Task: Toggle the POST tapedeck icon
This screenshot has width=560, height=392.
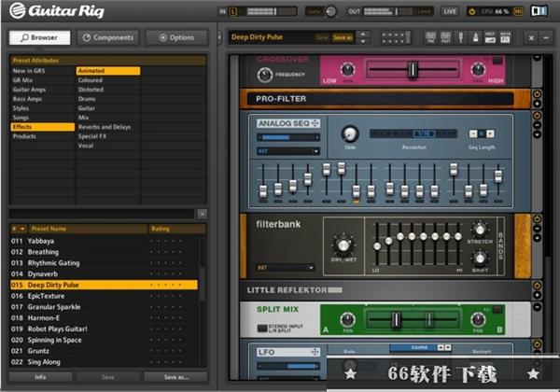Action: 445,37
